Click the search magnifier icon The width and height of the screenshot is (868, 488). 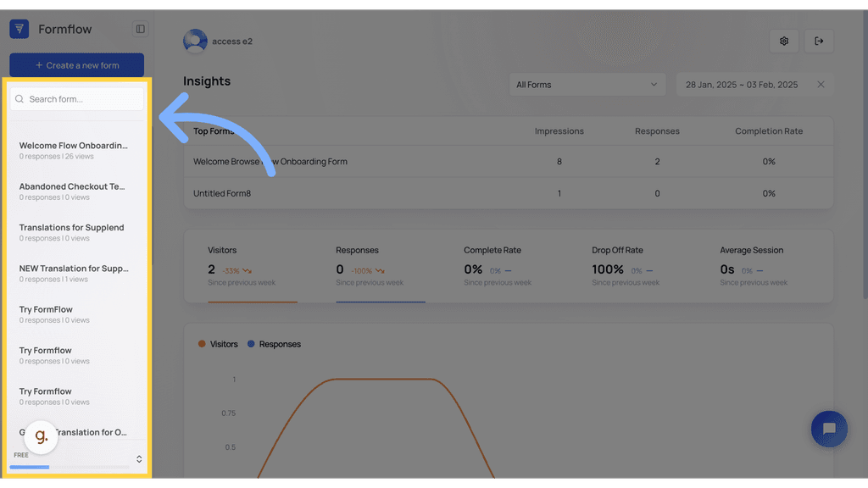19,98
